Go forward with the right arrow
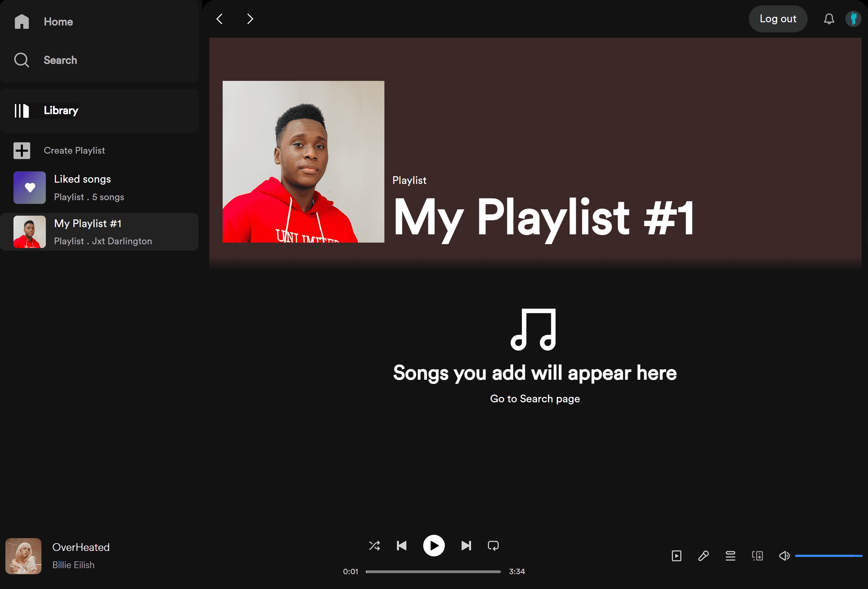This screenshot has width=868, height=589. pyautogui.click(x=250, y=19)
